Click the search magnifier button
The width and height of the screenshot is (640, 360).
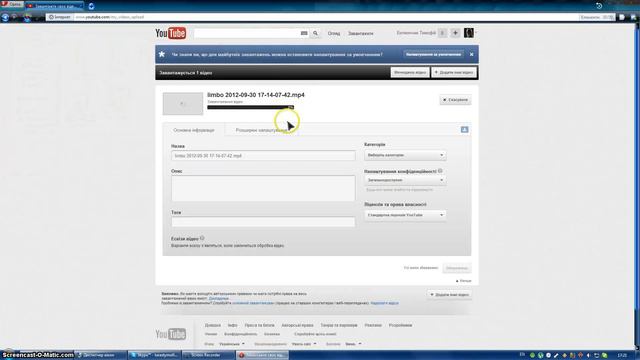(x=315, y=33)
